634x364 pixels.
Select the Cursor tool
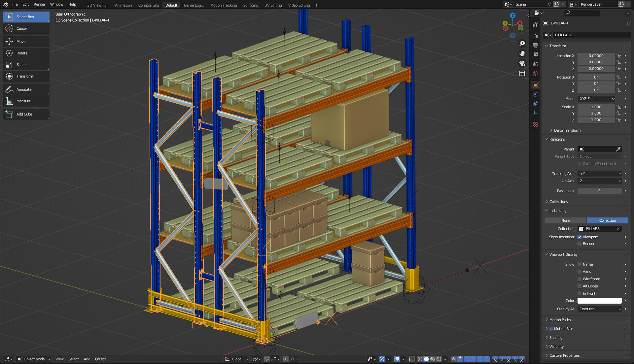tap(26, 28)
